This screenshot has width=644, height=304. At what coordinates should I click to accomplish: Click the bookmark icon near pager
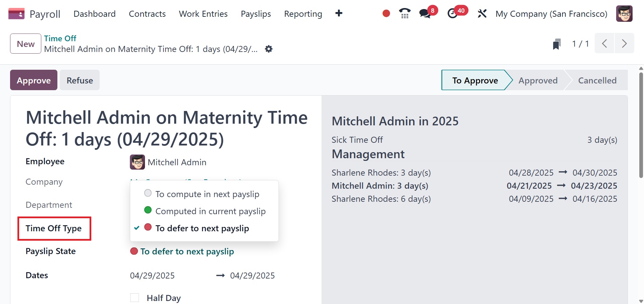[557, 44]
